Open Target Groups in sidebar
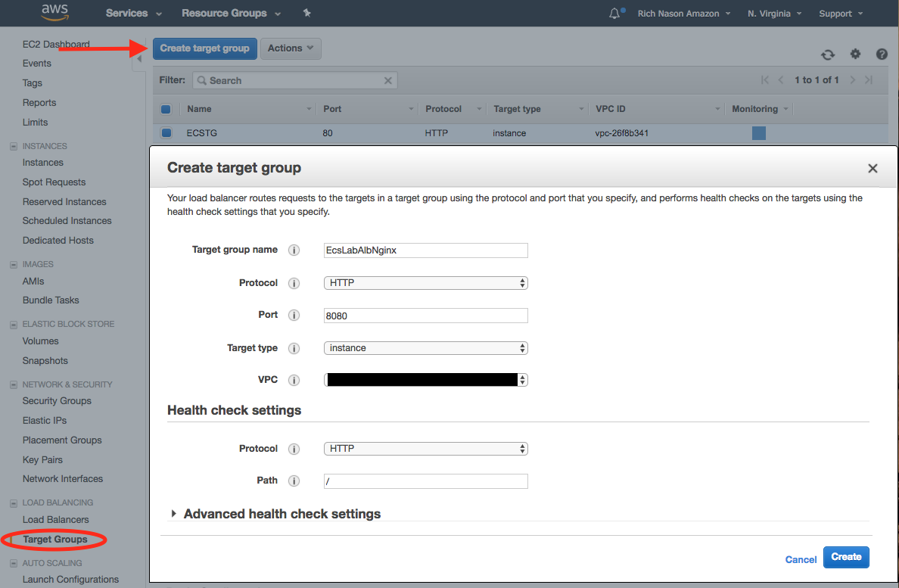 point(55,540)
